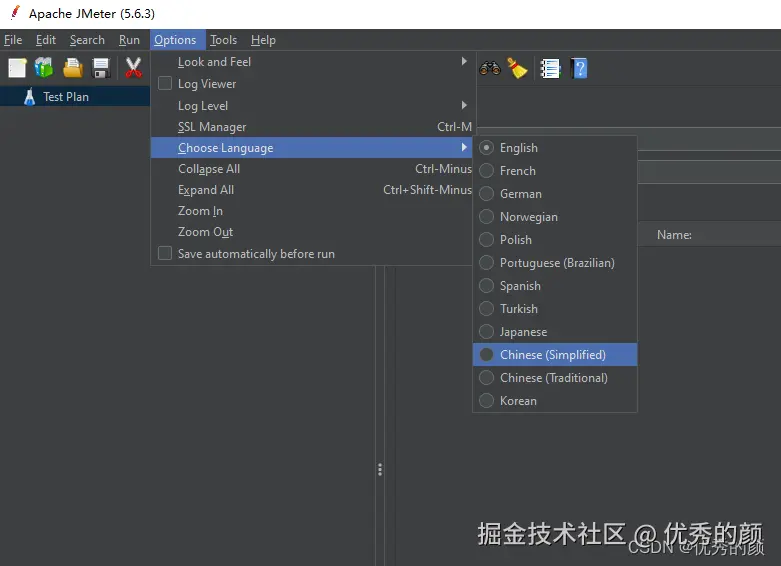Open the Run menu
Viewport: 781px width, 566px height.
tap(129, 40)
